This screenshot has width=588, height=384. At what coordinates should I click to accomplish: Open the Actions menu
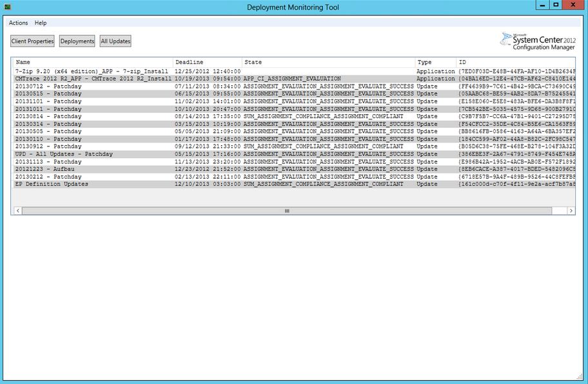click(x=18, y=23)
